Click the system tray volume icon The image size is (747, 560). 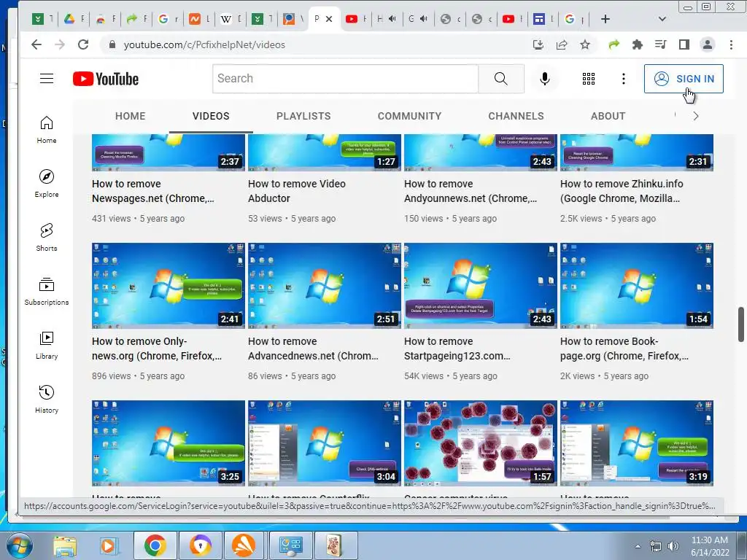[673, 546]
